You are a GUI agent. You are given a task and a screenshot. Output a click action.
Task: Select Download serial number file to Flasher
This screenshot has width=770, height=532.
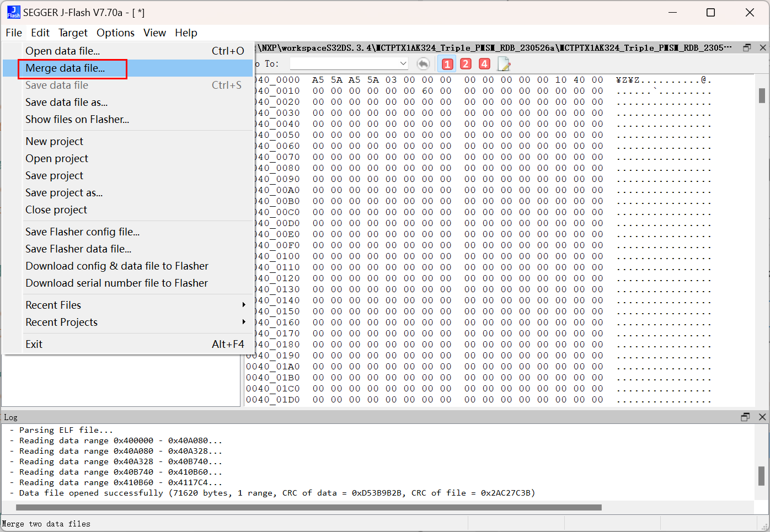(128, 283)
